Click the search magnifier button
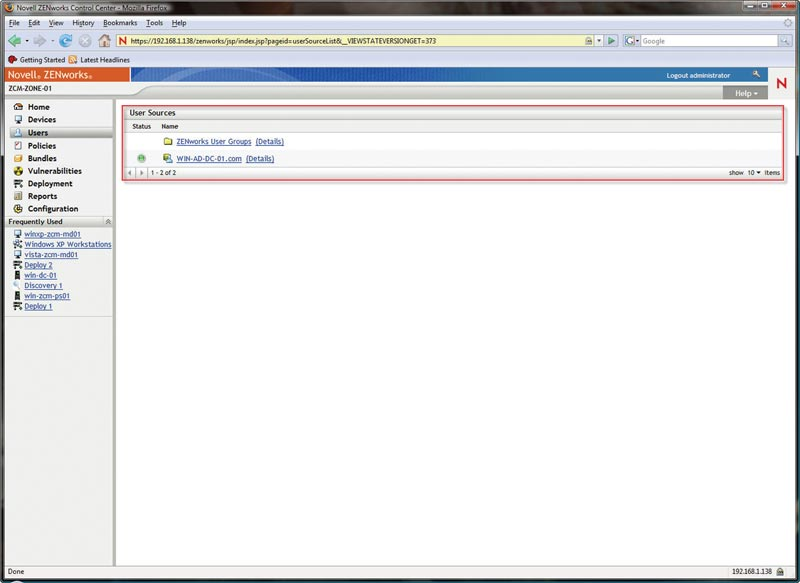Viewport: 800px width, 583px height. [x=785, y=41]
